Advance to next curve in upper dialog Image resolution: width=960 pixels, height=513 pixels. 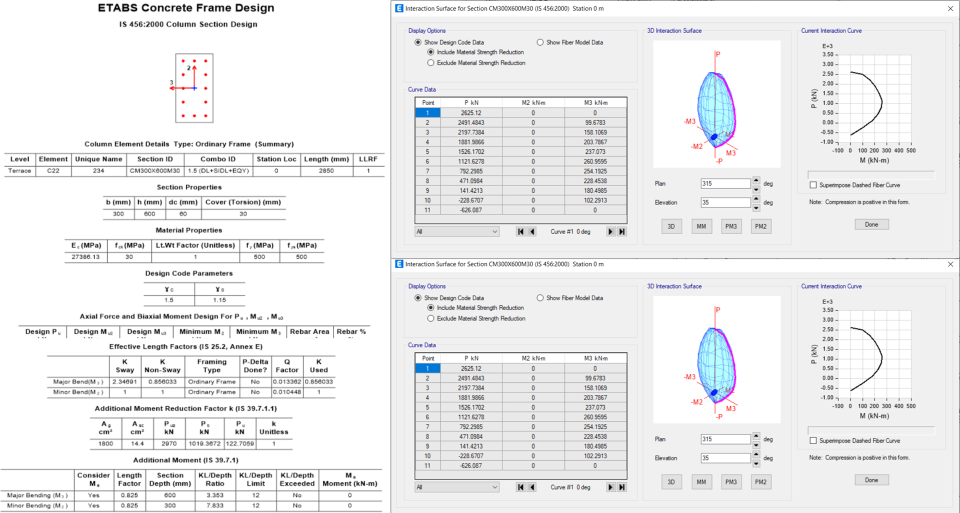pyautogui.click(x=609, y=232)
